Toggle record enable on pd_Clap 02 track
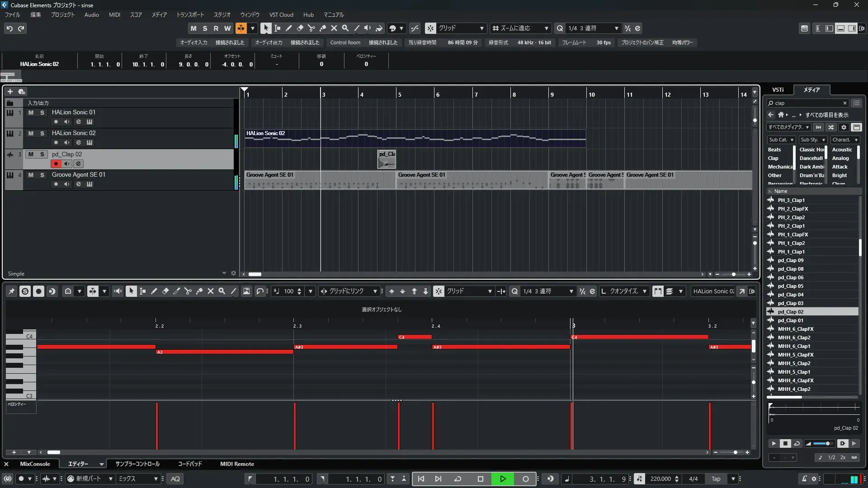This screenshot has width=868, height=488. coord(56,164)
